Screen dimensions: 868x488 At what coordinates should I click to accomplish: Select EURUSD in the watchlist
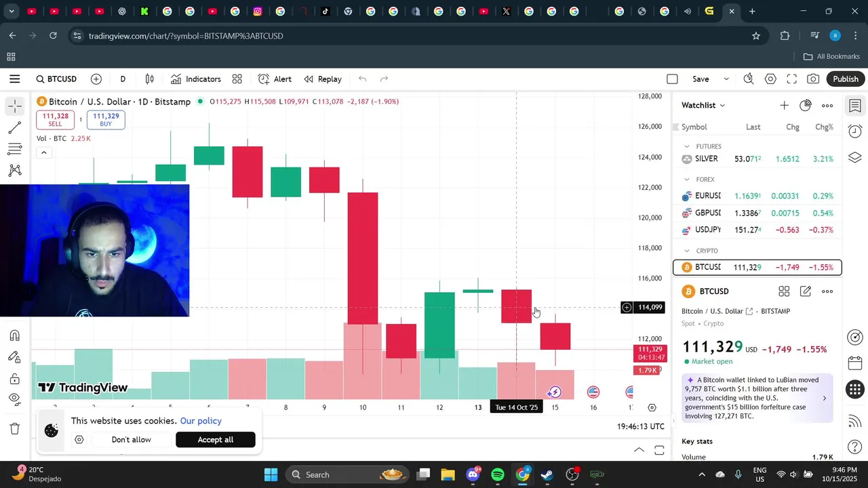tap(757, 196)
